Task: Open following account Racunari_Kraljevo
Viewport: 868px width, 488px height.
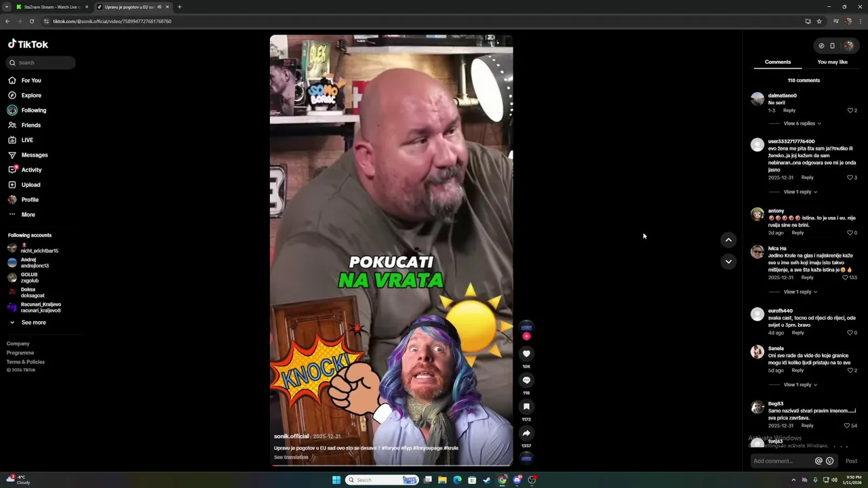Action: (40, 308)
